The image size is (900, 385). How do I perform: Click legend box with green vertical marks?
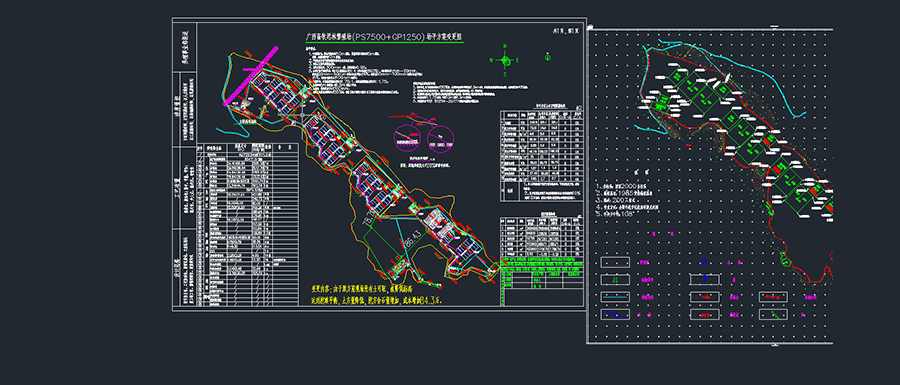click(x=615, y=279)
